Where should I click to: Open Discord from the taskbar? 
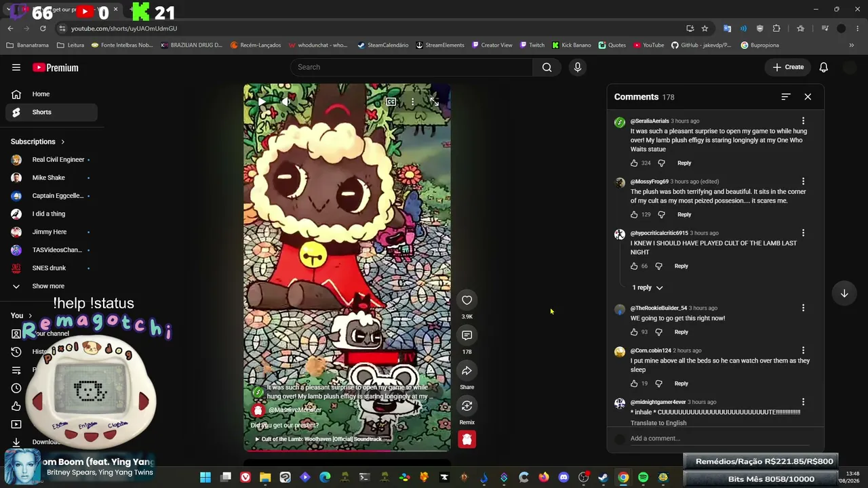[x=564, y=478]
